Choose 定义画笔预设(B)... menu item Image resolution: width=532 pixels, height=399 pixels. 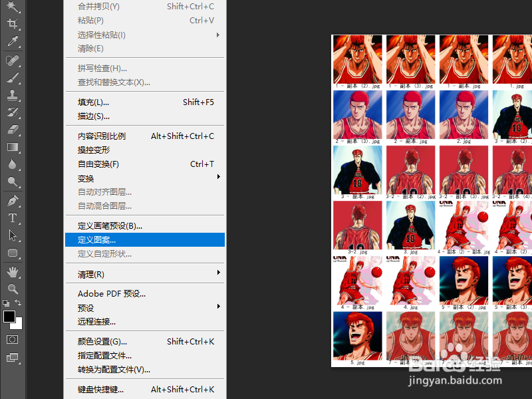pos(145,225)
